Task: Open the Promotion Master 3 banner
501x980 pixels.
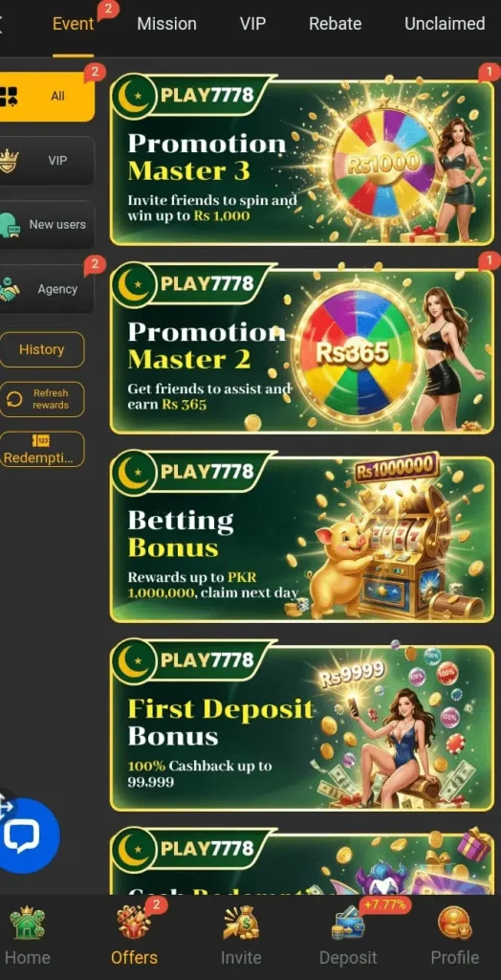Action: tap(302, 160)
